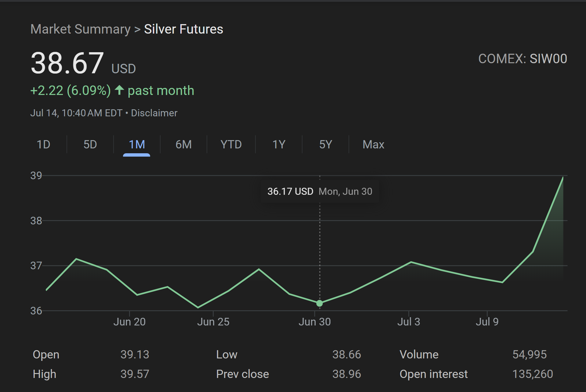586x392 pixels.
Task: Click the Low value 38.66
Action: (346, 354)
